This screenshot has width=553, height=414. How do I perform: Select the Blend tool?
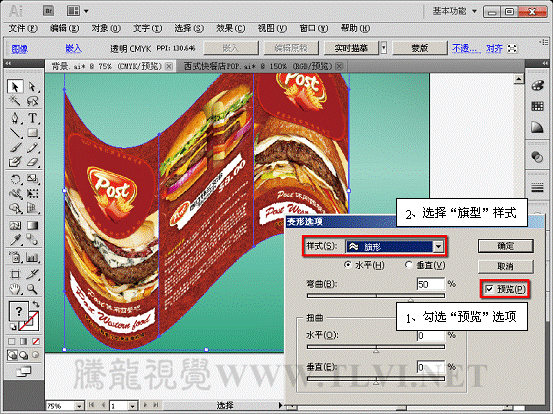click(x=32, y=240)
